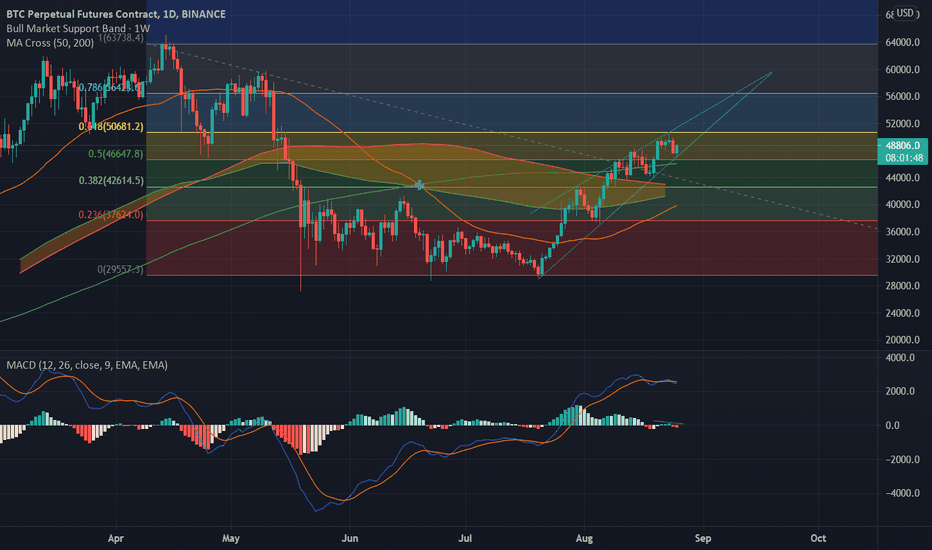Viewport: 932px width, 550px height.
Task: Click the Jul date label
Action: pyautogui.click(x=465, y=539)
